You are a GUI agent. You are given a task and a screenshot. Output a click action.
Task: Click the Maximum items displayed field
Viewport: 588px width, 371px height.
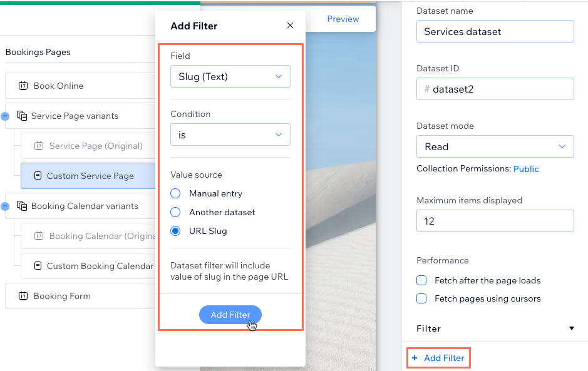point(495,221)
